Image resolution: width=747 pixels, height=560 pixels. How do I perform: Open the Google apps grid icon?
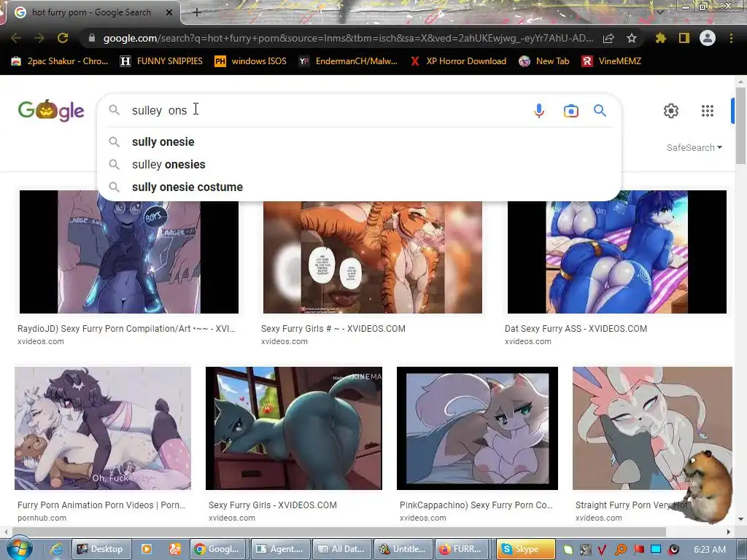tap(708, 111)
